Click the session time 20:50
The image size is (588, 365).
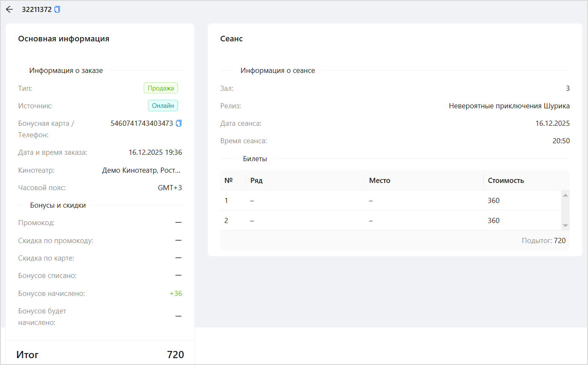561,141
